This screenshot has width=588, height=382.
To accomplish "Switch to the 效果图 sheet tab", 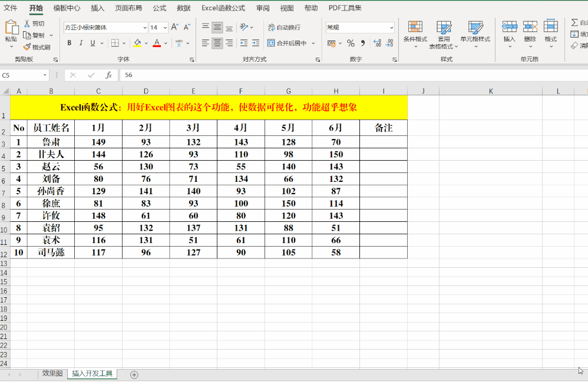I will click(x=52, y=373).
